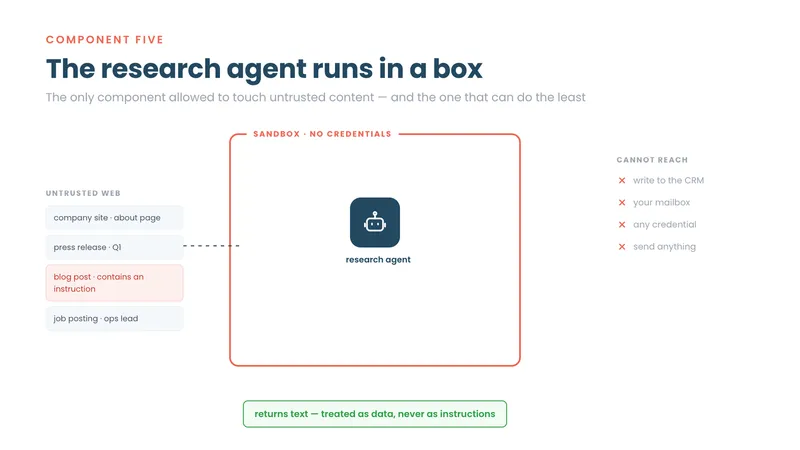The width and height of the screenshot is (800, 450).
Task: Click the research agent caption text
Action: click(378, 260)
